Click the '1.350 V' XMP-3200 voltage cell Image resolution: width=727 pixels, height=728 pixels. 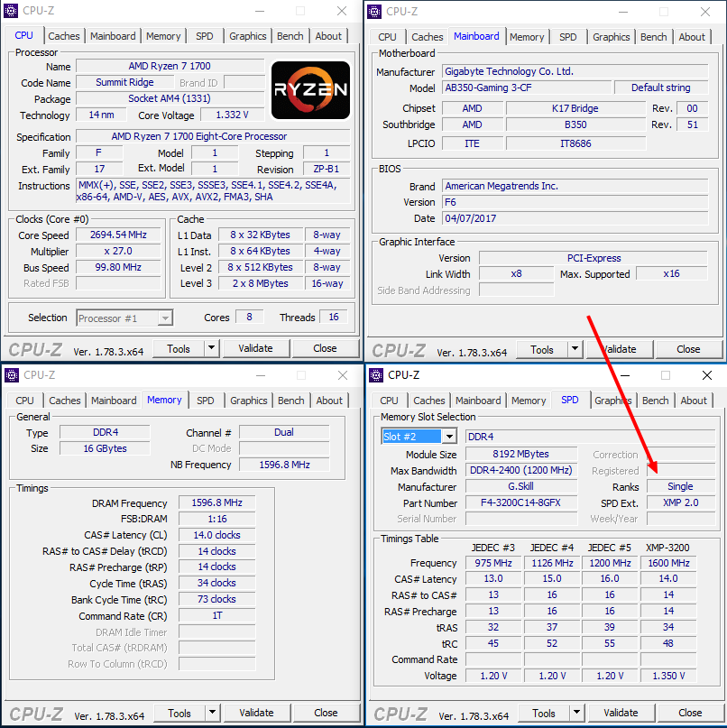pyautogui.click(x=668, y=676)
